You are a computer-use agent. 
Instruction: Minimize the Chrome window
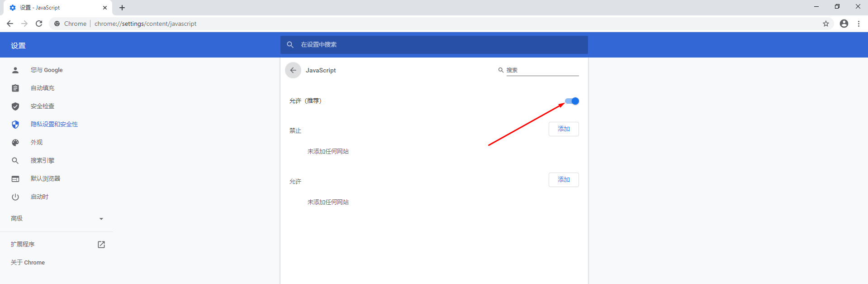(816, 6)
